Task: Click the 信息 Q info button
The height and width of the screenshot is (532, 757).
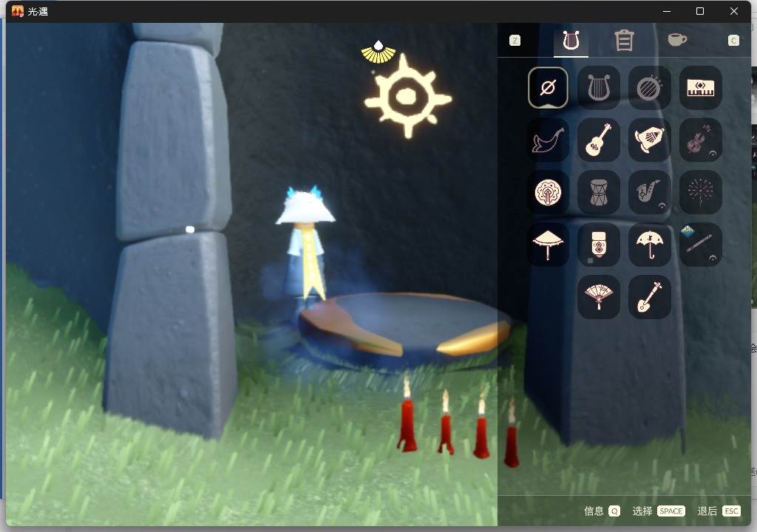Action: (602, 511)
